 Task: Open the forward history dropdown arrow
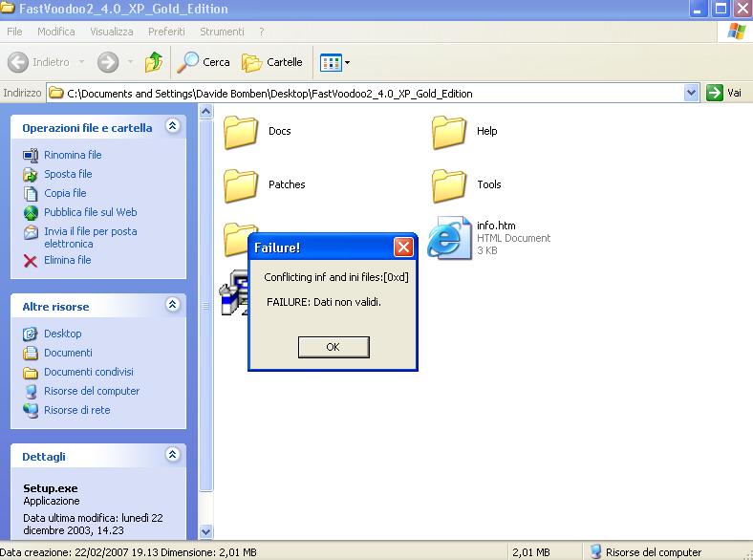click(130, 62)
